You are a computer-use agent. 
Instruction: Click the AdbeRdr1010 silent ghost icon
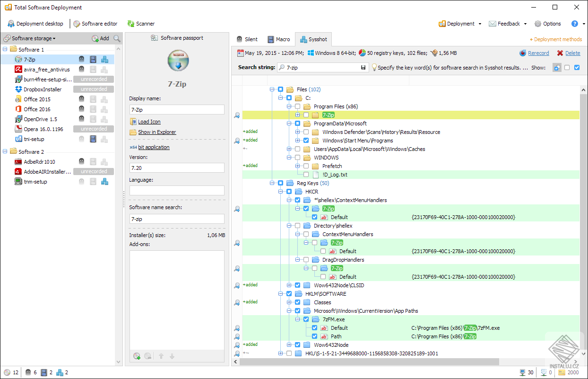click(81, 162)
